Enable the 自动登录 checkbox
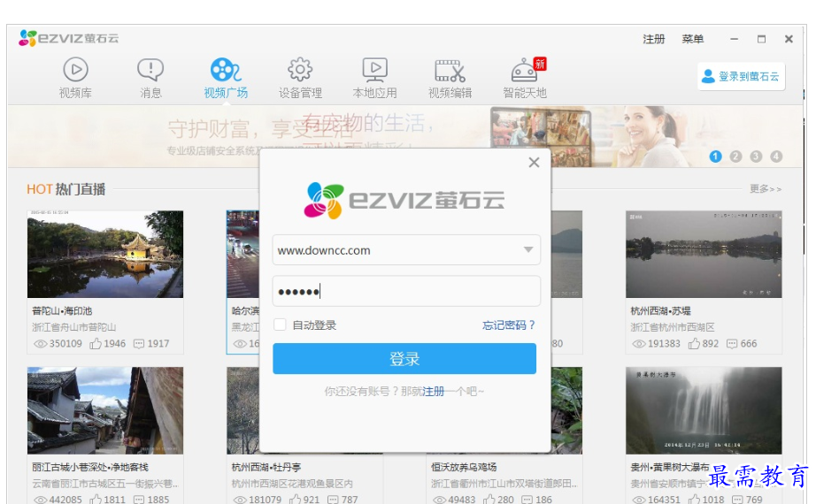 [280, 325]
